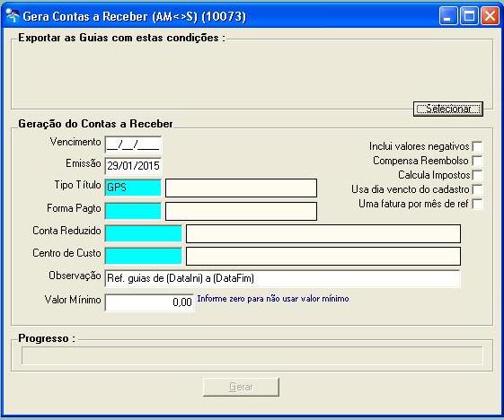Click the cyan Tipo Título code field
Screen dimensions: 504x420
point(133,188)
